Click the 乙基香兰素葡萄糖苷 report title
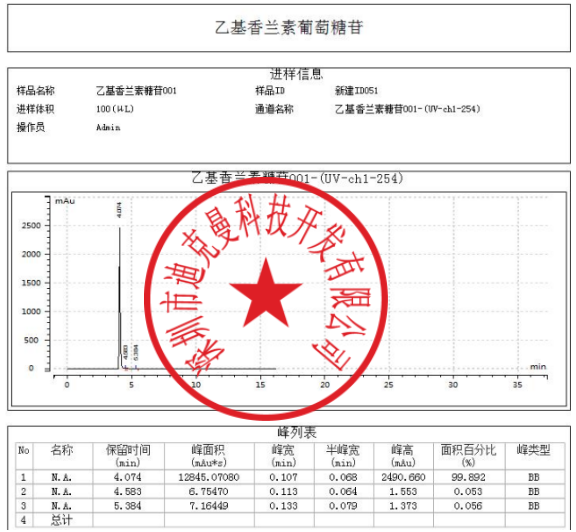This screenshot has width=576, height=532. click(289, 28)
